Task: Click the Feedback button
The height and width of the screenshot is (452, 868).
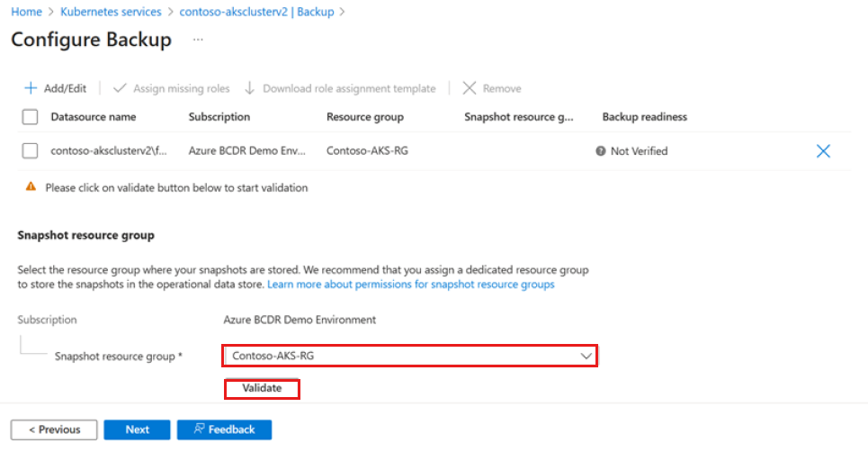Action: (x=224, y=429)
